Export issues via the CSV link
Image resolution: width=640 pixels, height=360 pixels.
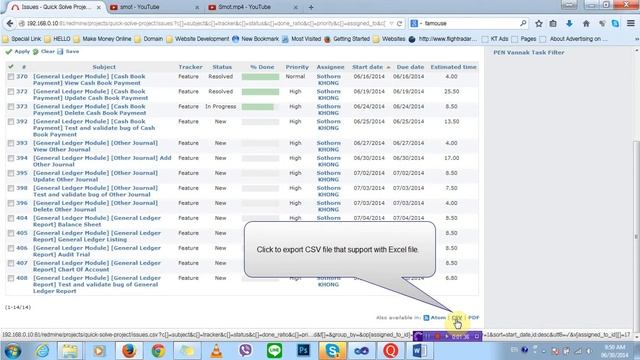tap(457, 318)
